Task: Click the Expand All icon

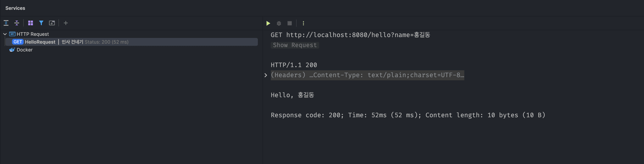Action: click(x=6, y=23)
